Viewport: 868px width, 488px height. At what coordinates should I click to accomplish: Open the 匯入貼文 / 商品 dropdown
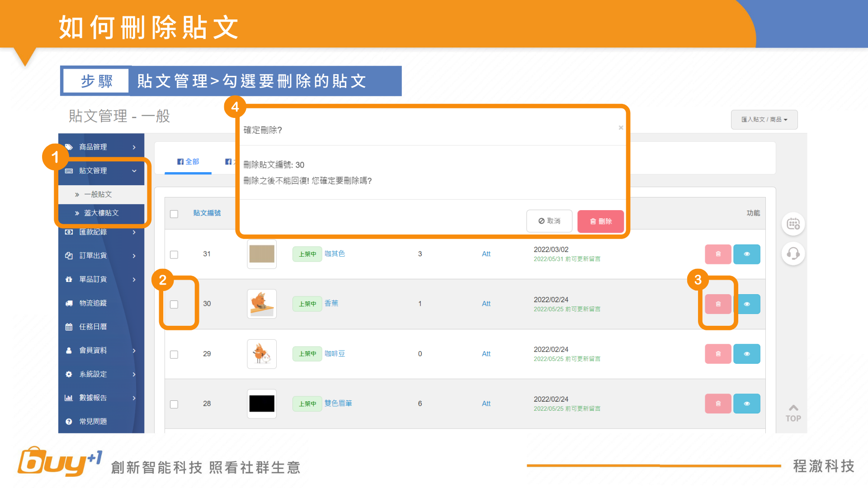click(764, 120)
